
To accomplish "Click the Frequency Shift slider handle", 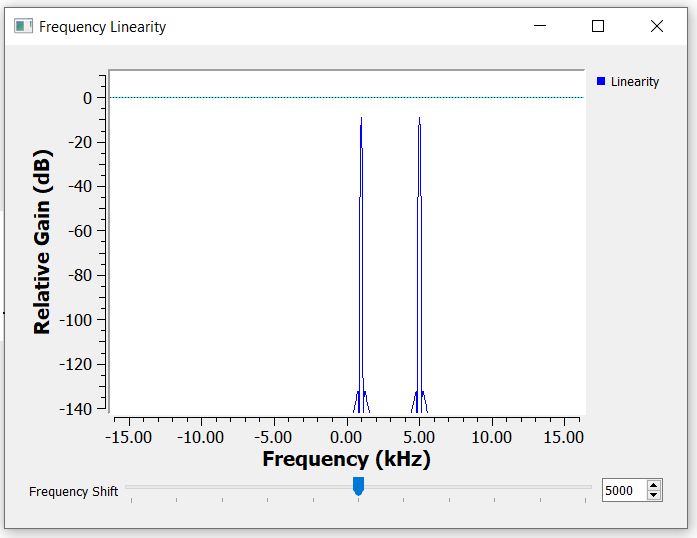I will (359, 486).
